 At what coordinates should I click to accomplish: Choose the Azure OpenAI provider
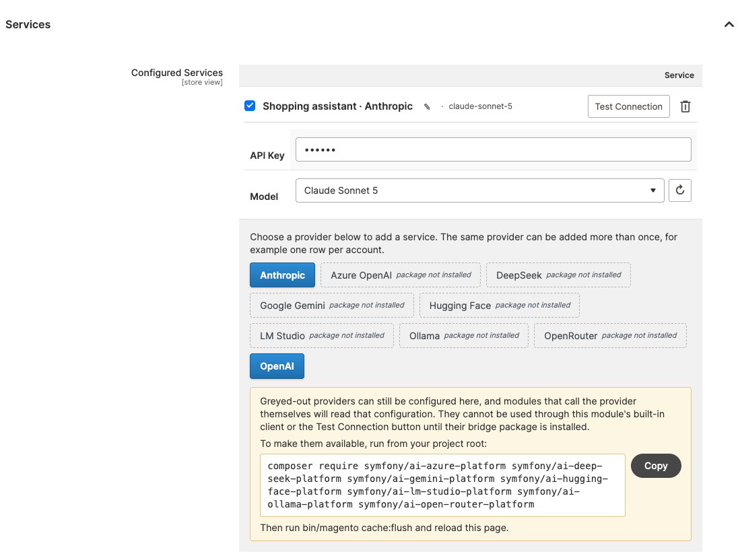click(400, 275)
